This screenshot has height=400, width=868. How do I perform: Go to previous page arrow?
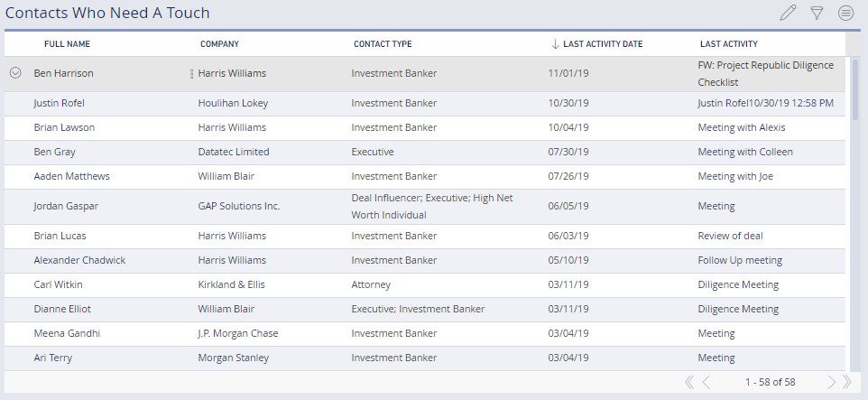706,382
